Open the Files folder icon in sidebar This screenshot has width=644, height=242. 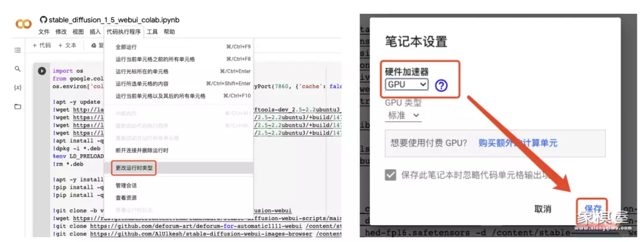(x=17, y=106)
